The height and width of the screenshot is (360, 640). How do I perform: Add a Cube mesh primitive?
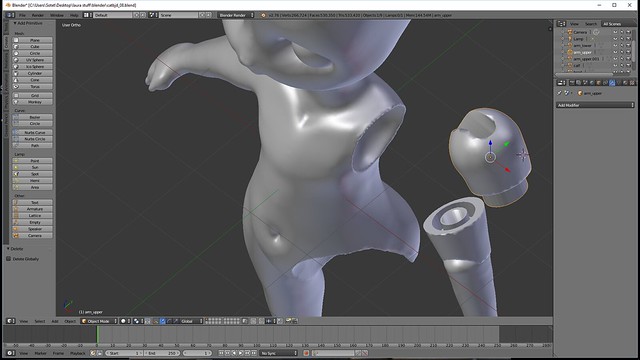pos(32,47)
